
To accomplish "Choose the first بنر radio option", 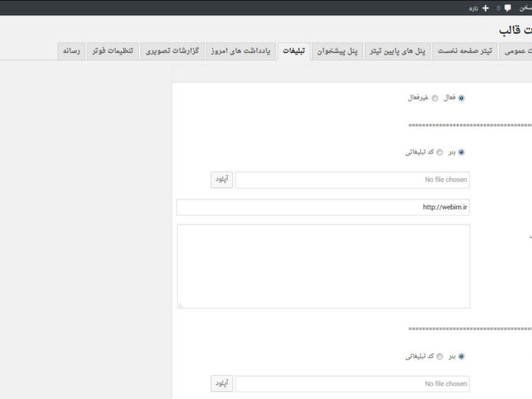I will [461, 153].
